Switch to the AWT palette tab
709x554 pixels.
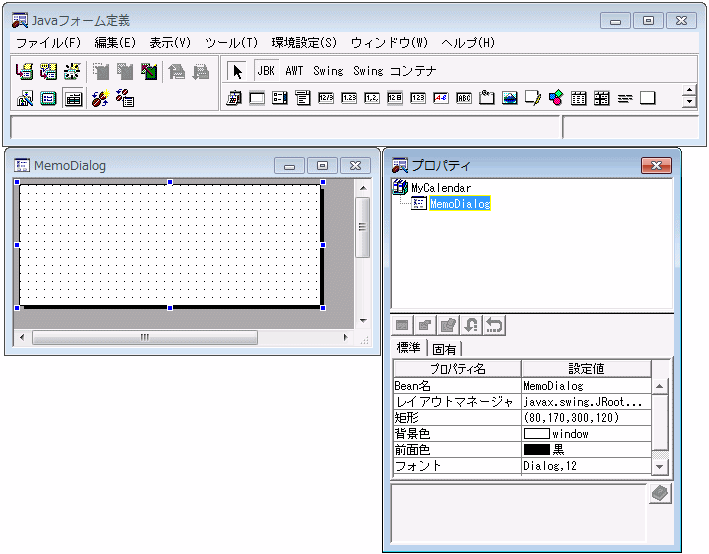tap(294, 71)
